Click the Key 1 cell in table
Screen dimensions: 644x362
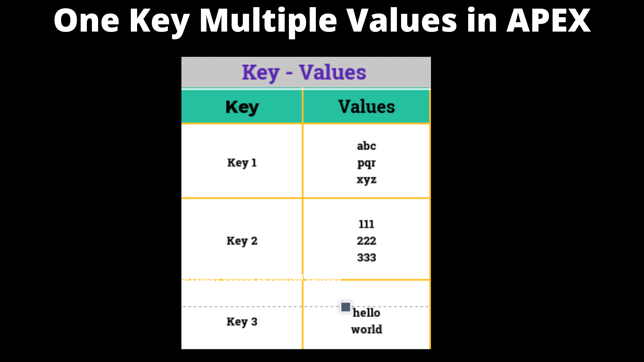pos(242,162)
